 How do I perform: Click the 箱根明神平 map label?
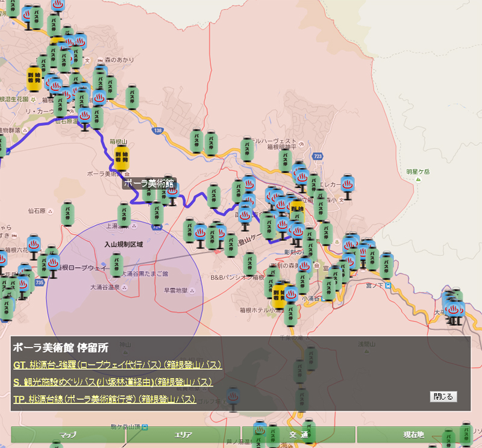click(x=281, y=147)
